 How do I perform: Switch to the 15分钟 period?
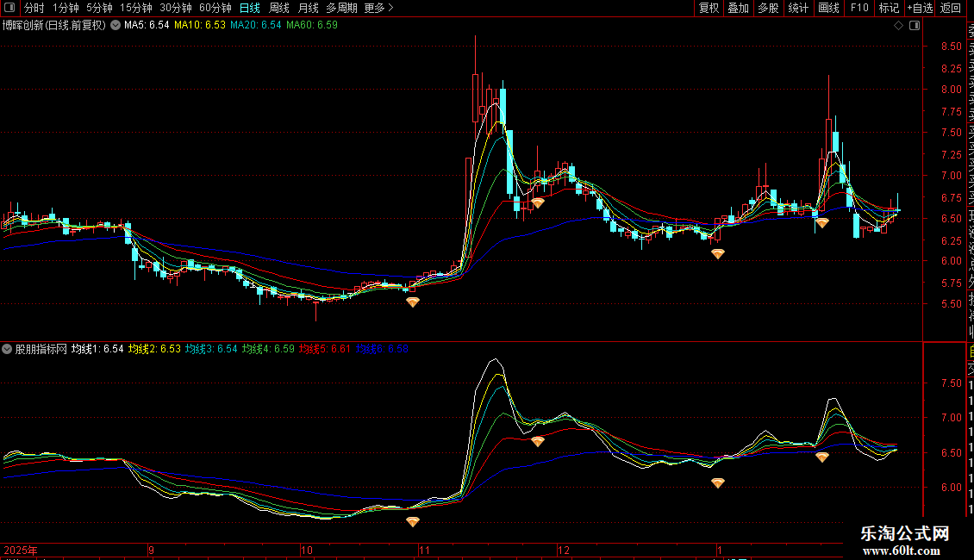pos(136,8)
